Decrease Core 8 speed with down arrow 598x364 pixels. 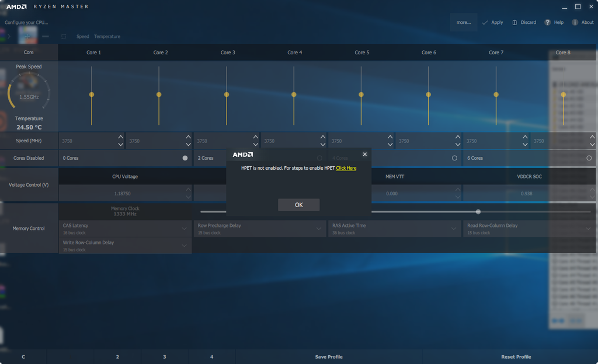point(592,145)
